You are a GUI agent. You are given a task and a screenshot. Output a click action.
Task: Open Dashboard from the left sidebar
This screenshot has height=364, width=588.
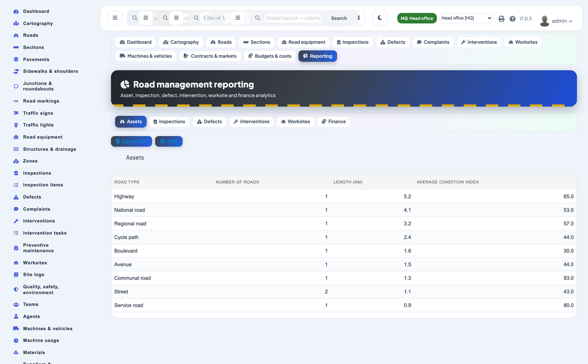pos(36,11)
